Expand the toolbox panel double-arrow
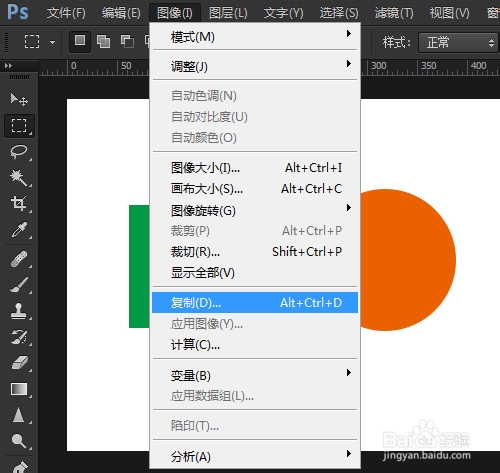The height and width of the screenshot is (473, 500). 9,66
